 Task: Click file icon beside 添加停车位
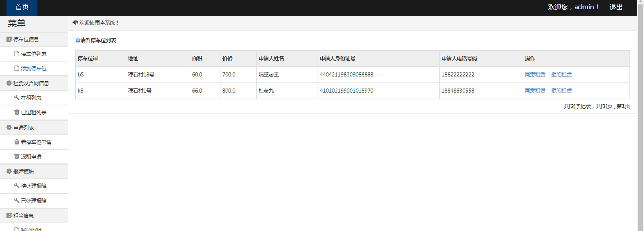(x=17, y=68)
